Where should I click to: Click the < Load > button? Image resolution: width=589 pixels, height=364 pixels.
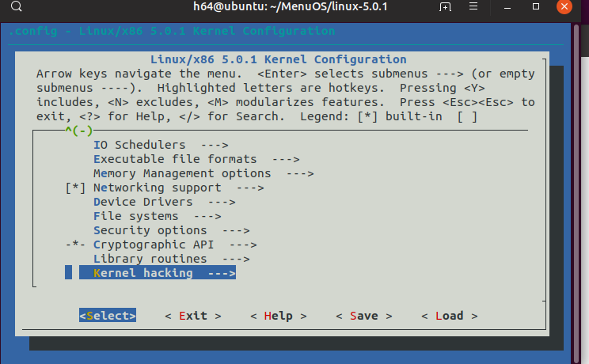450,316
